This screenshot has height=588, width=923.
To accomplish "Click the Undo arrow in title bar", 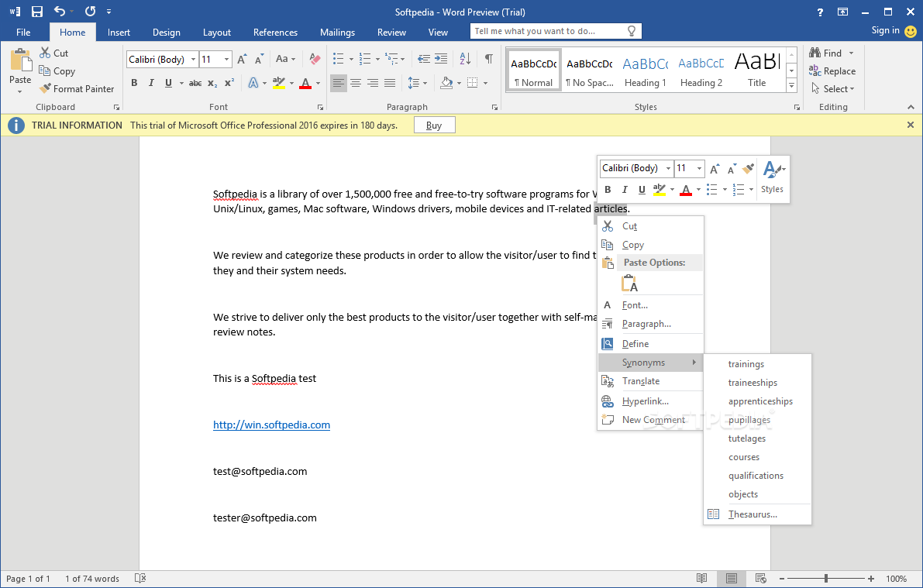I will click(60, 11).
